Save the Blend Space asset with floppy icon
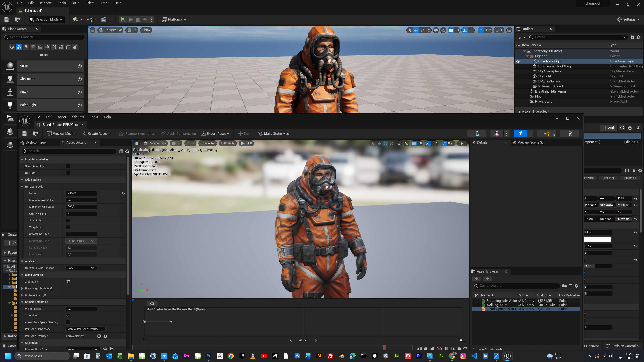 coord(24,134)
